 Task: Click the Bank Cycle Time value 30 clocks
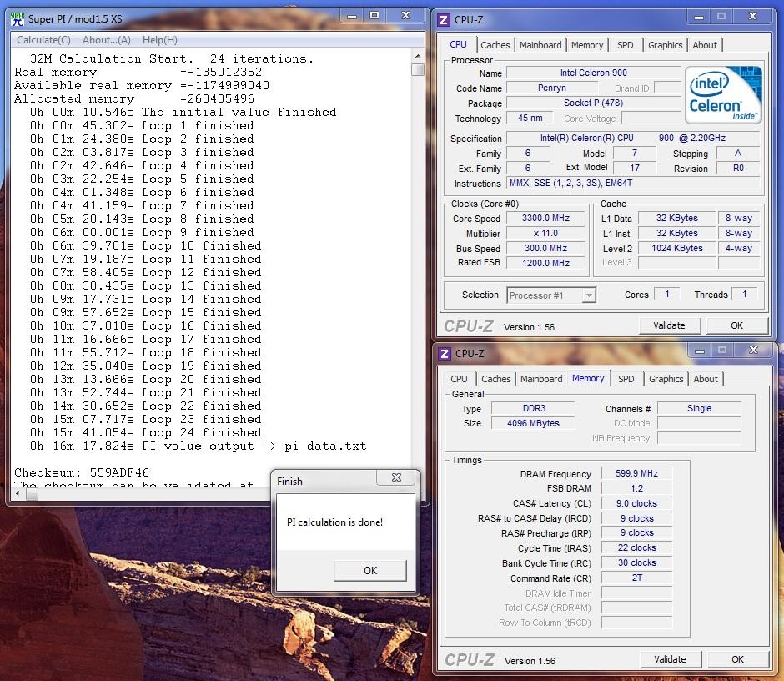[636, 563]
